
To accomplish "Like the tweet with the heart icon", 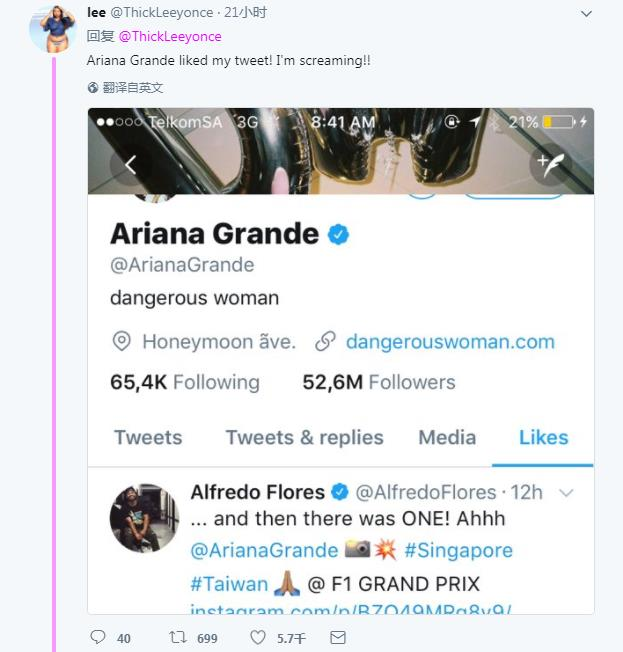I will (x=258, y=637).
